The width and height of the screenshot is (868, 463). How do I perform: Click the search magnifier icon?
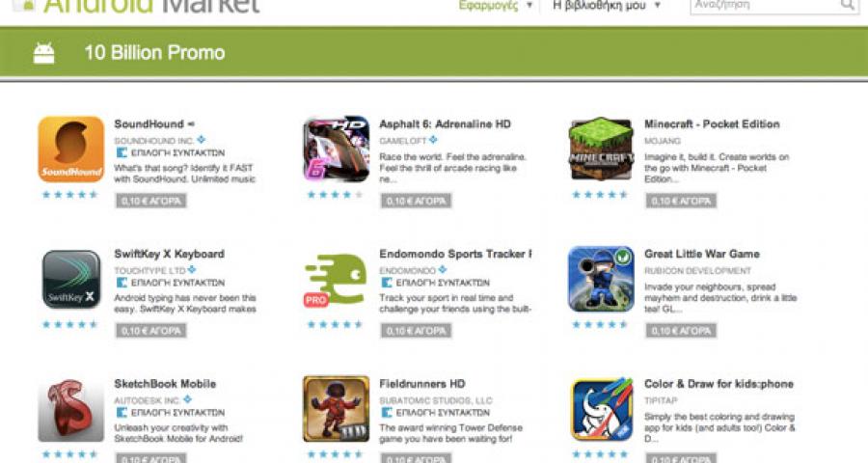[847, 5]
